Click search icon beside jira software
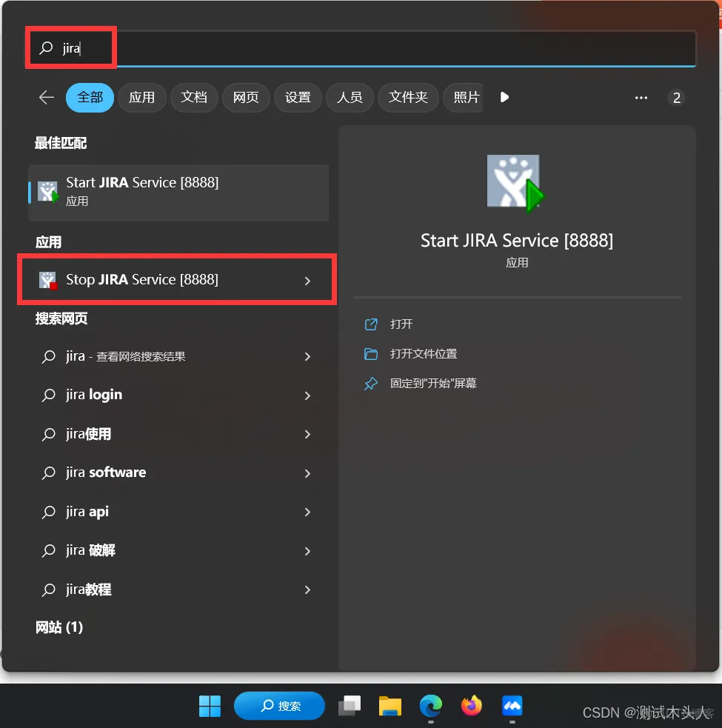 click(x=48, y=472)
